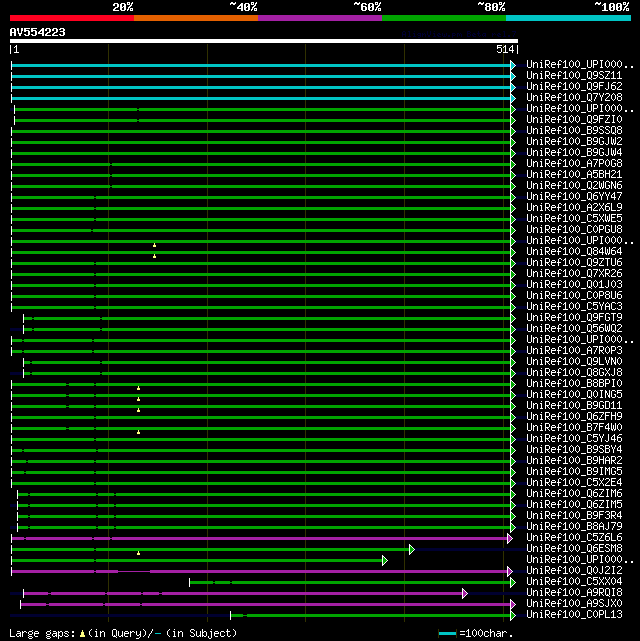The height and width of the screenshot is (641, 640).
Task: Click the green alignment bar for B9SSQ8
Action: tap(261, 132)
